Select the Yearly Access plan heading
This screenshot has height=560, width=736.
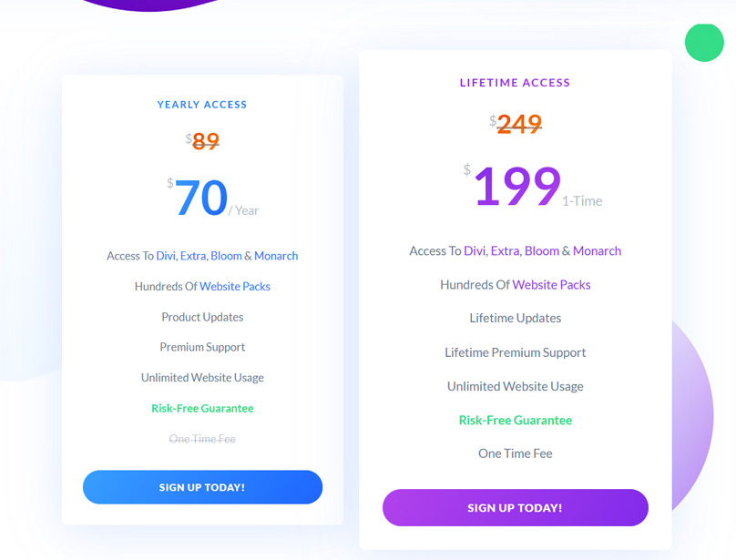pos(202,105)
